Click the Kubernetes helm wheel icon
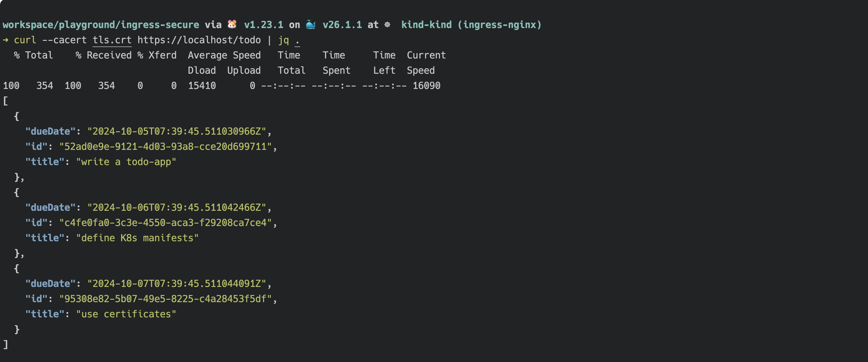The image size is (868, 362). coord(388,25)
